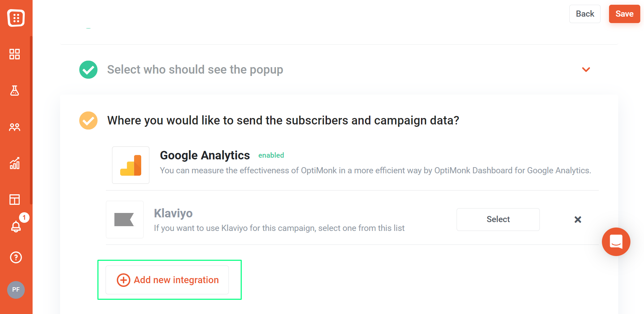Open the OptiMonk logo home
Image resolution: width=644 pixels, height=314 pixels.
[16, 18]
